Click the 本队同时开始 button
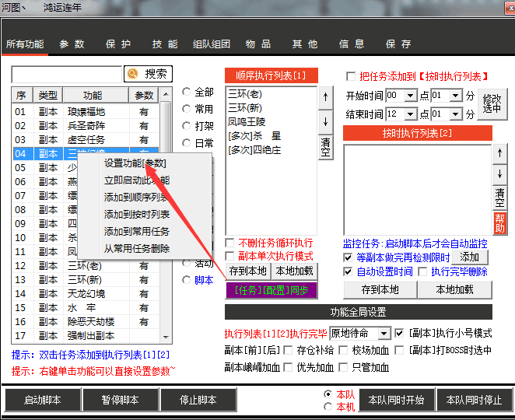 (396, 401)
